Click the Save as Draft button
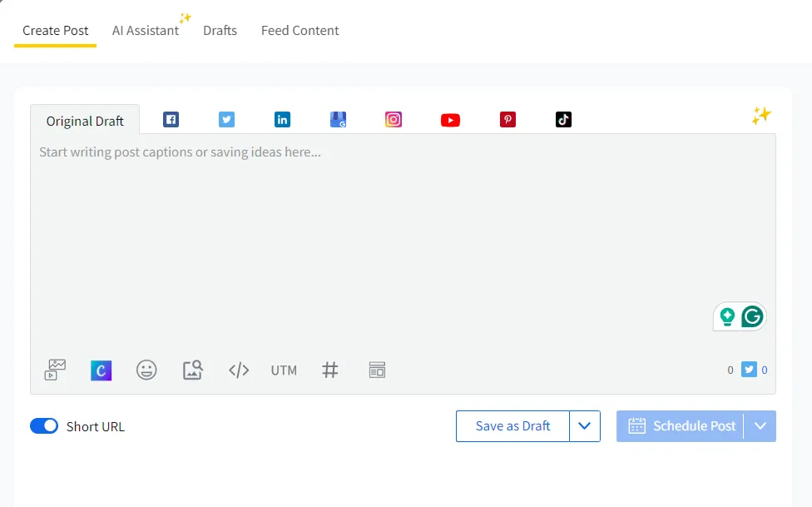The height and width of the screenshot is (507, 812). pyautogui.click(x=512, y=425)
